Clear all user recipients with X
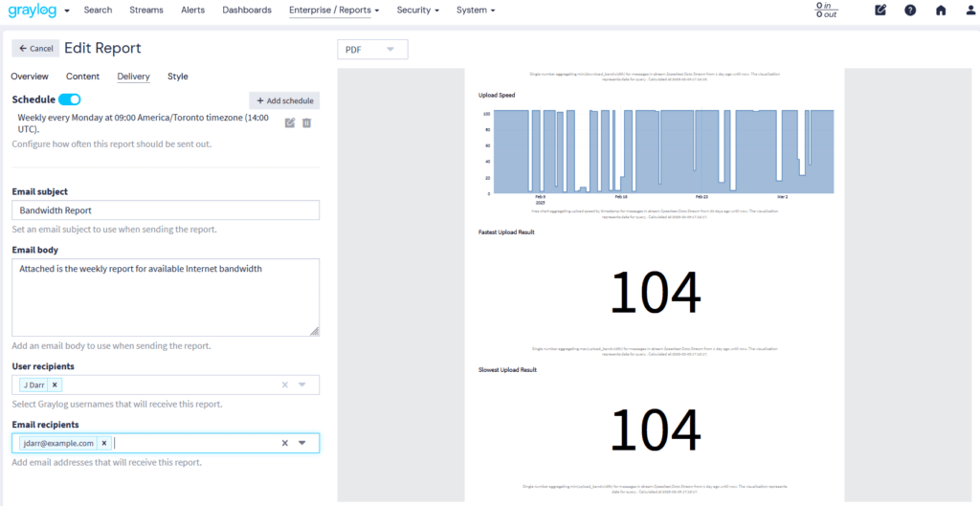The width and height of the screenshot is (980, 506). pyautogui.click(x=284, y=385)
